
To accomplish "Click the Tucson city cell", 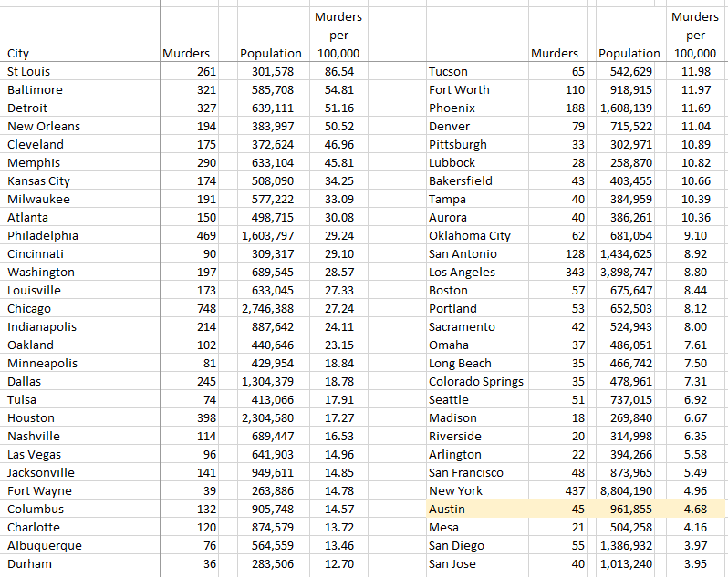I will [x=448, y=71].
